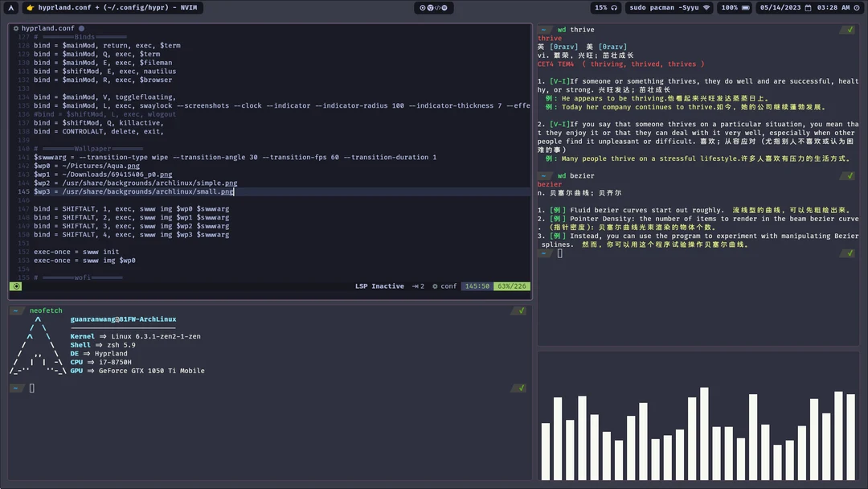This screenshot has width=868, height=489.
Task: Click the battery percentage icon in waybar
Action: [745, 7]
